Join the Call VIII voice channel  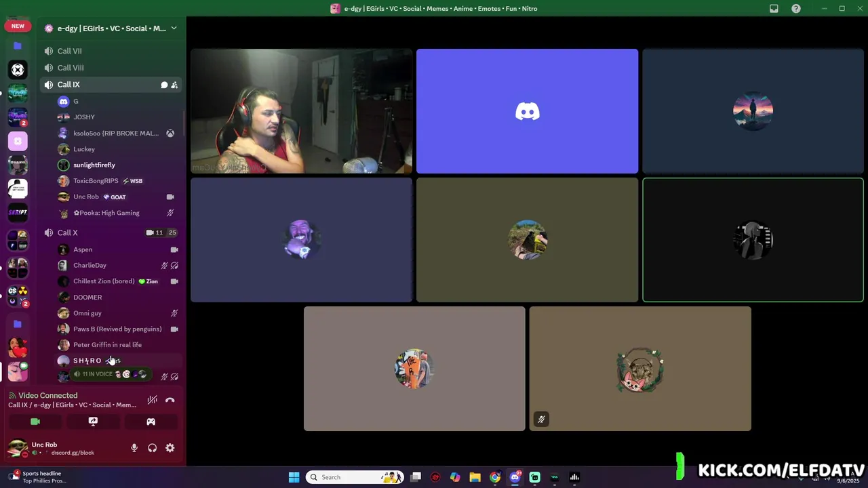(110, 68)
